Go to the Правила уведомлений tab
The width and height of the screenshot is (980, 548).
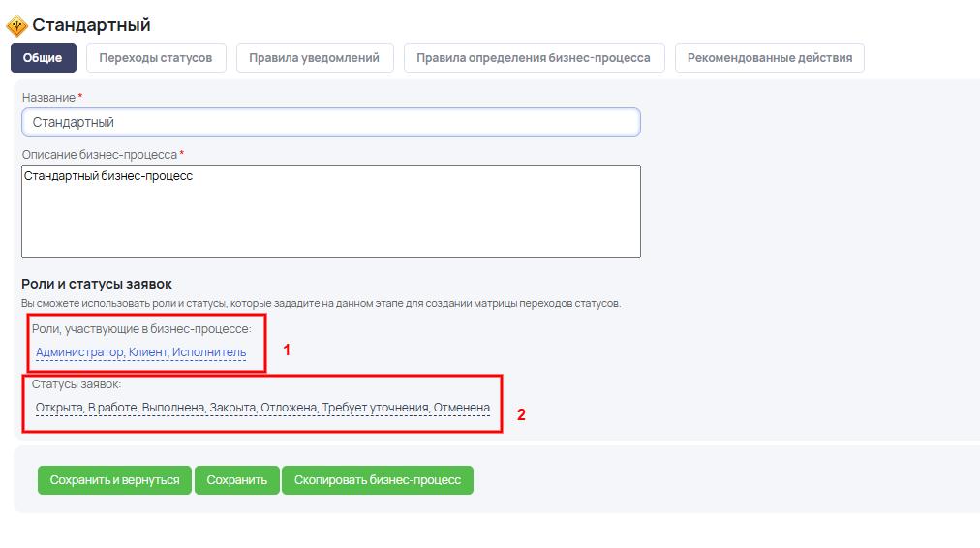(314, 58)
